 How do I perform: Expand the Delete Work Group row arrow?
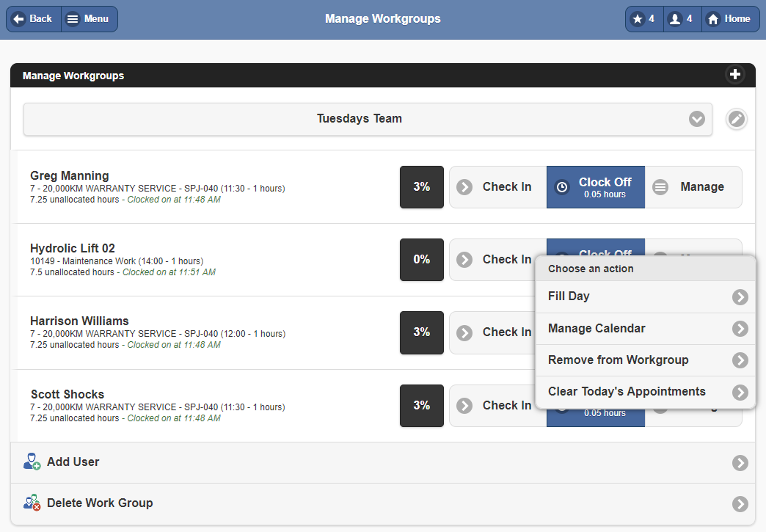[x=740, y=503]
